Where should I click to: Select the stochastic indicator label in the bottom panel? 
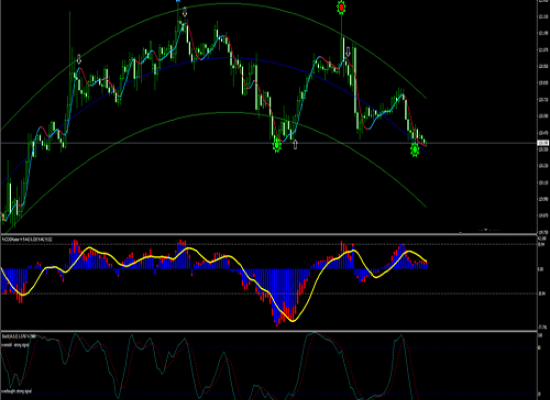click(x=19, y=336)
